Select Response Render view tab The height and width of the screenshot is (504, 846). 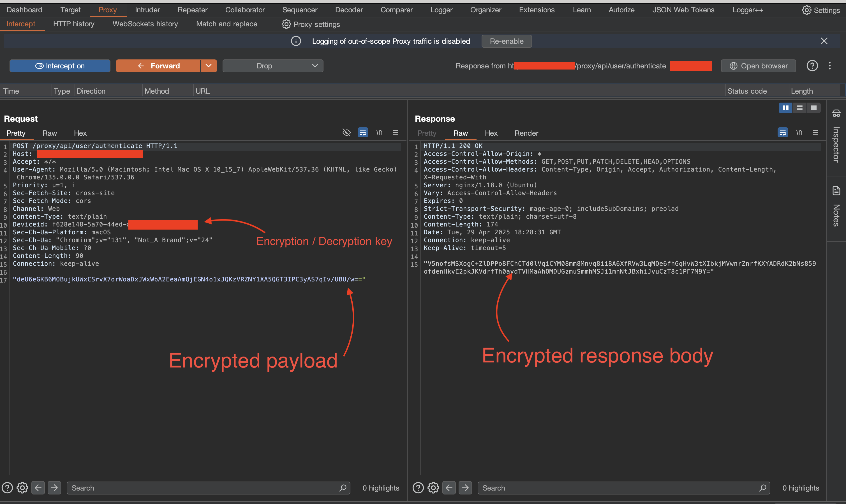[526, 133]
